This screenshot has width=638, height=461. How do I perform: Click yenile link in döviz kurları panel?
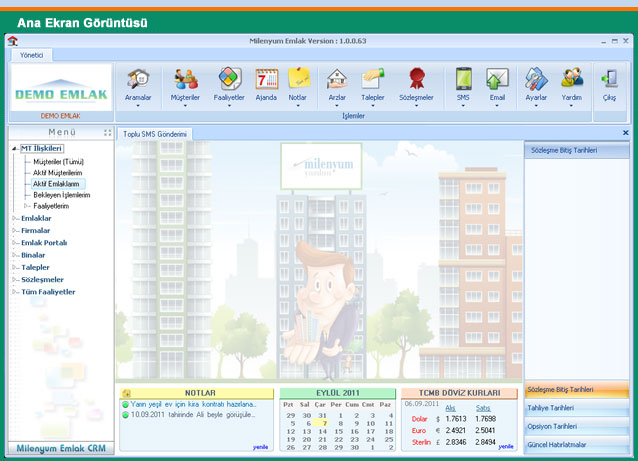[x=506, y=446]
